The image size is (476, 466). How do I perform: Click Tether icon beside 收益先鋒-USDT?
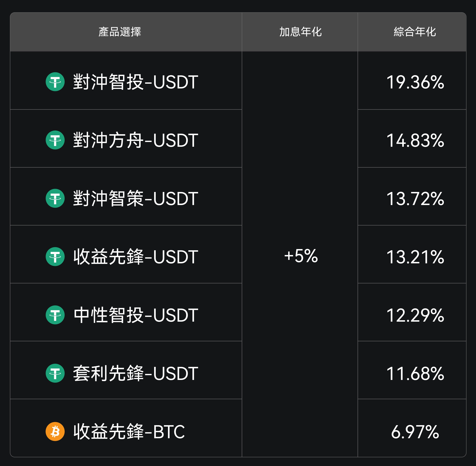coord(55,256)
